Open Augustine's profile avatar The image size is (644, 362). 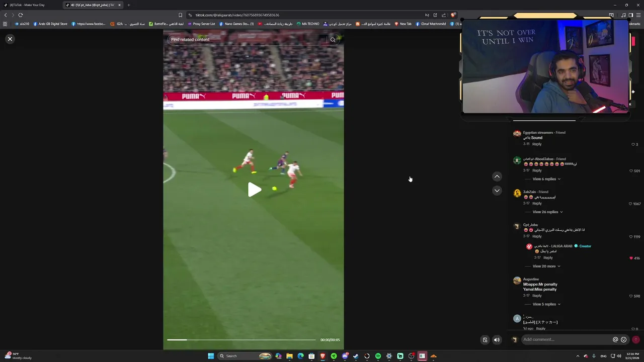[x=517, y=281]
